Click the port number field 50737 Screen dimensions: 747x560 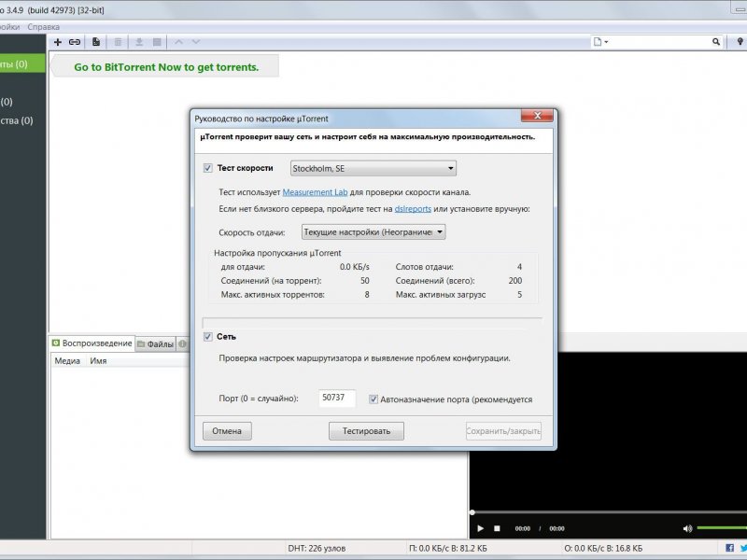(337, 398)
